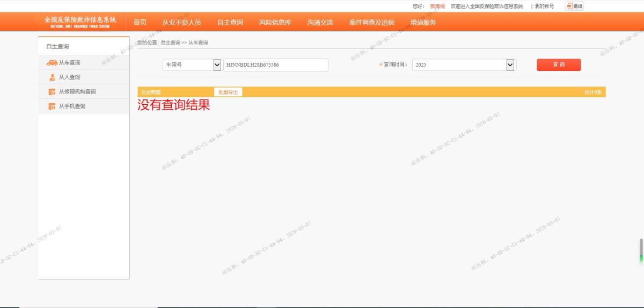Image resolution: width=644 pixels, height=308 pixels.
Task: Open the 从业不良人员 menu
Action: pyautogui.click(x=182, y=22)
